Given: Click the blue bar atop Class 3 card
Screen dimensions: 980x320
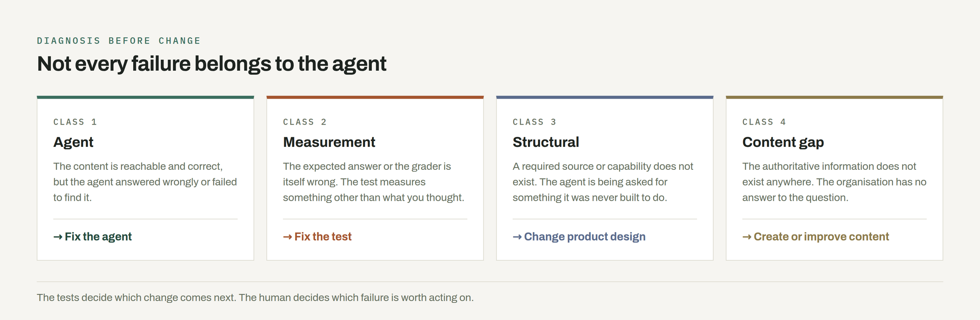Looking at the screenshot, I should (x=605, y=97).
